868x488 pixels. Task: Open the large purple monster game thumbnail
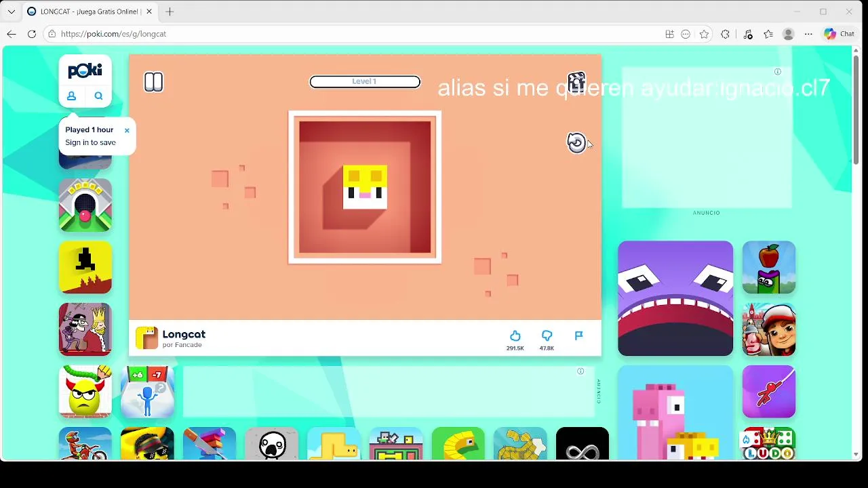(x=675, y=298)
